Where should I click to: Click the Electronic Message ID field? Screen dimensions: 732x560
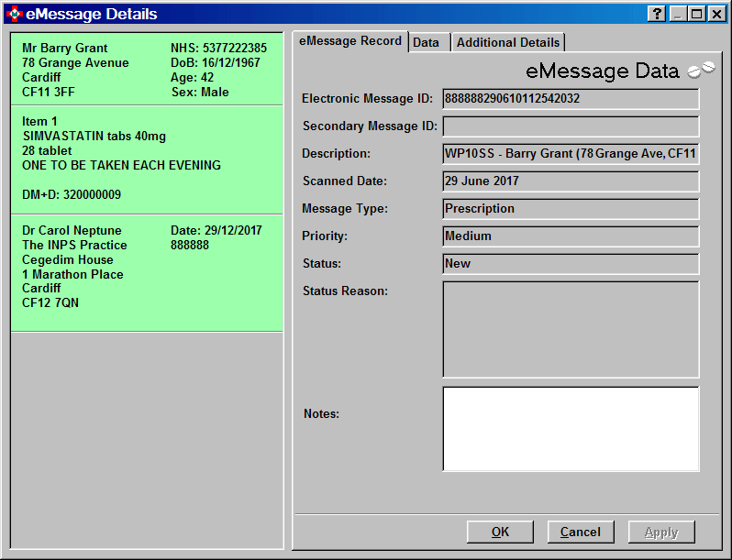(571, 99)
